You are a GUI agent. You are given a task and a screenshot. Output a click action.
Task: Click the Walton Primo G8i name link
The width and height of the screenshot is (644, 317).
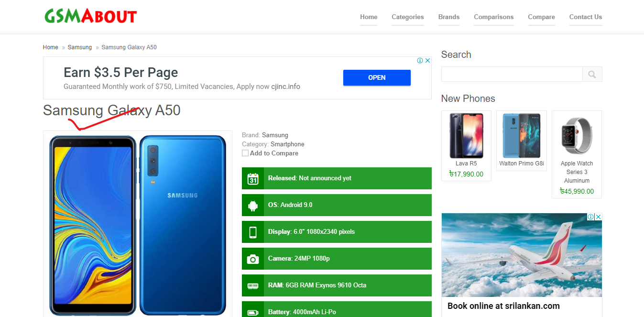(522, 164)
